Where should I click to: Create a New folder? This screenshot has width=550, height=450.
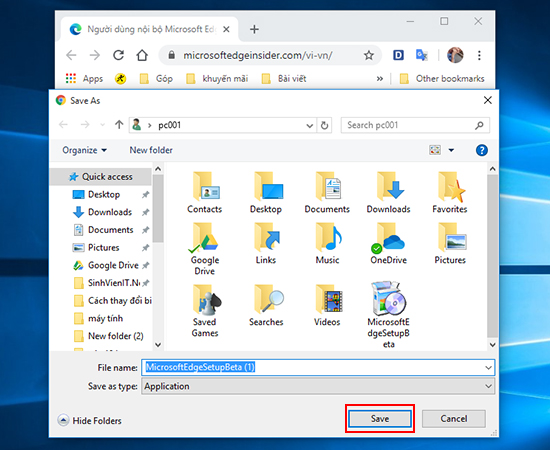point(151,150)
